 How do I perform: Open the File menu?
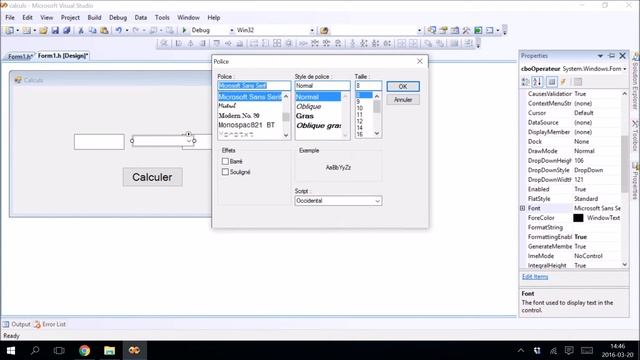click(x=10, y=18)
